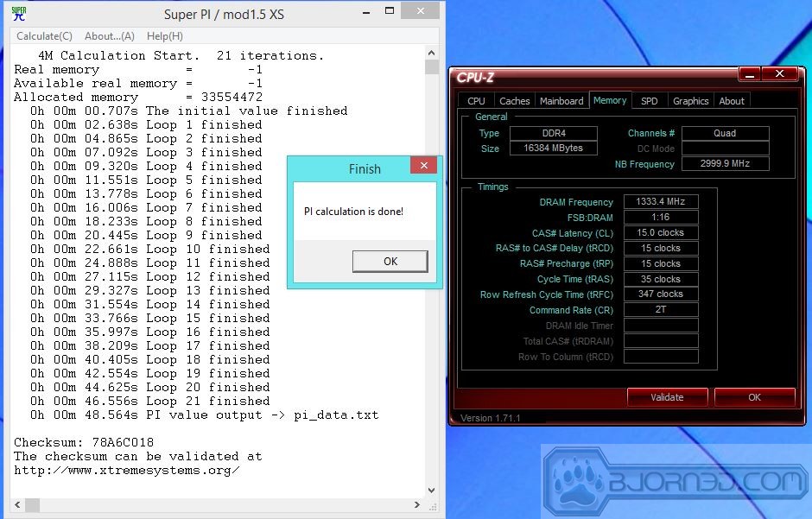Click the CAS# Latency value 15.0 clocks

pyautogui.click(x=661, y=233)
